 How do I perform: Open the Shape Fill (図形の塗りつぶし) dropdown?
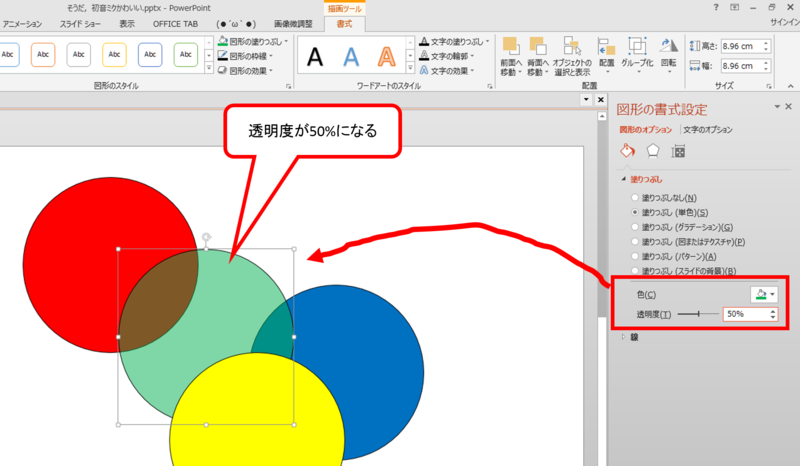click(x=255, y=42)
